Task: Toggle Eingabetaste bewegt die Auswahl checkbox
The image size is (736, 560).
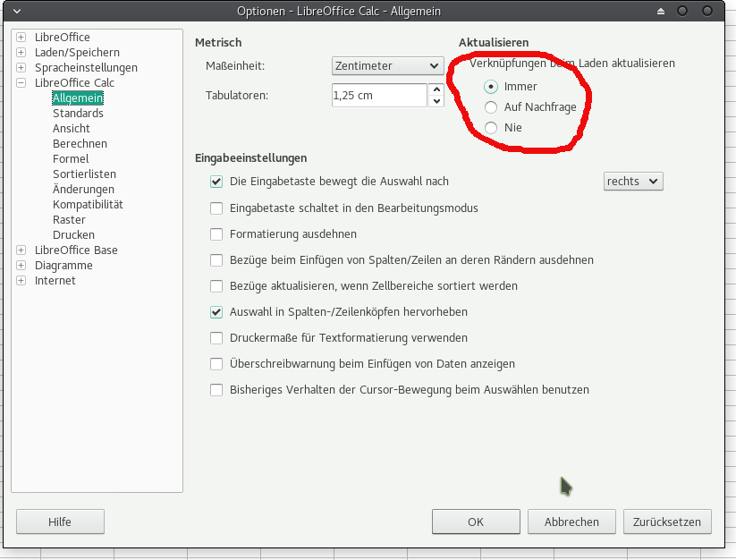Action: click(x=216, y=182)
